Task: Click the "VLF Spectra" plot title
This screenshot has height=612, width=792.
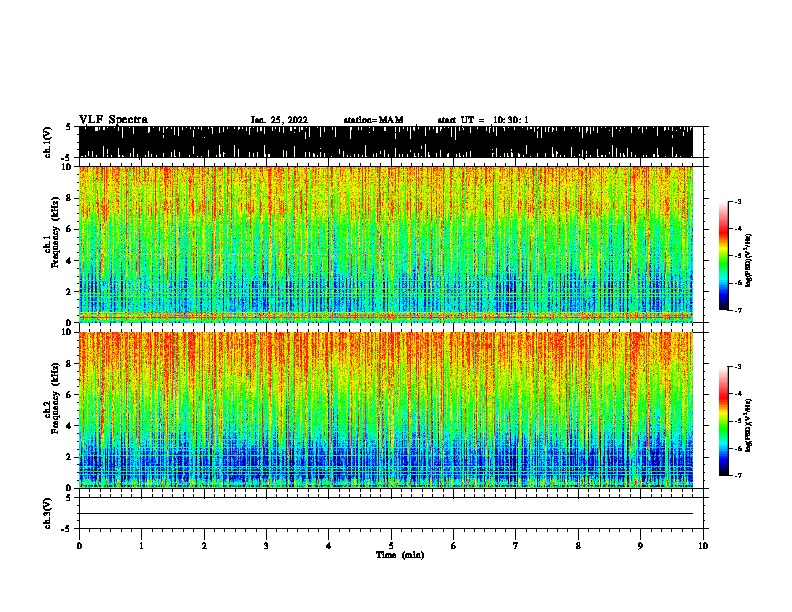Action: (x=113, y=120)
